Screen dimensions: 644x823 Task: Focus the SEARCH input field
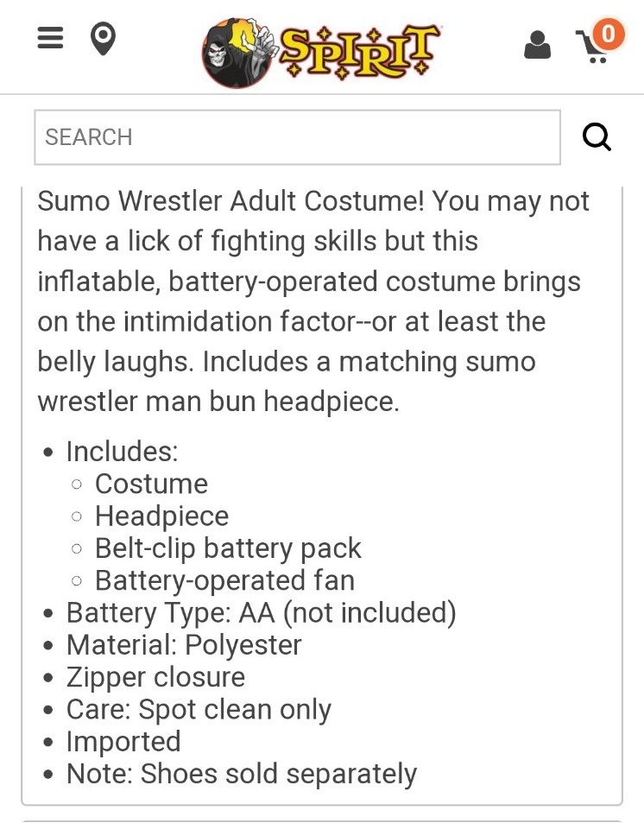click(x=298, y=137)
